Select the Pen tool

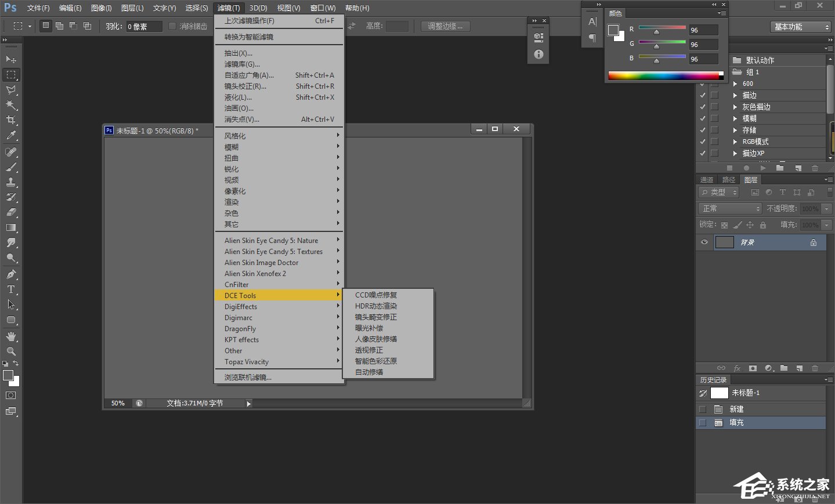(10, 274)
